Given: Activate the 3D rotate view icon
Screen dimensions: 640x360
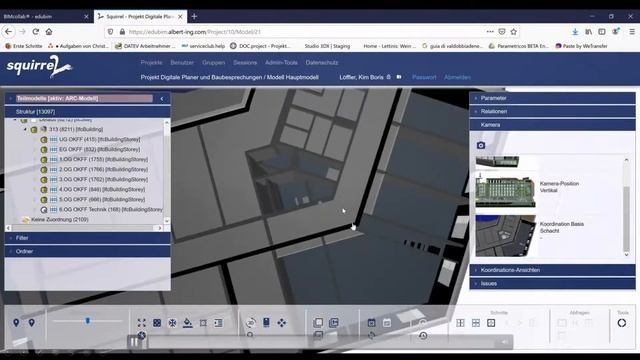Looking at the screenshot, I should [x=251, y=323].
